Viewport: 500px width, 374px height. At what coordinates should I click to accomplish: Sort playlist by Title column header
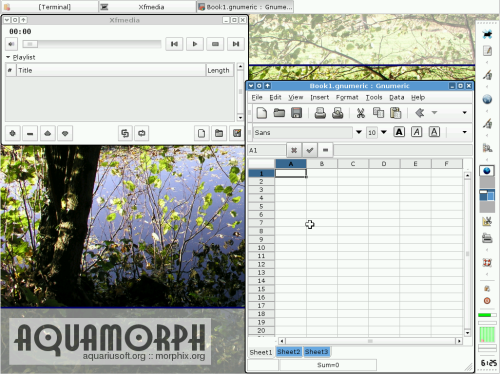111,70
